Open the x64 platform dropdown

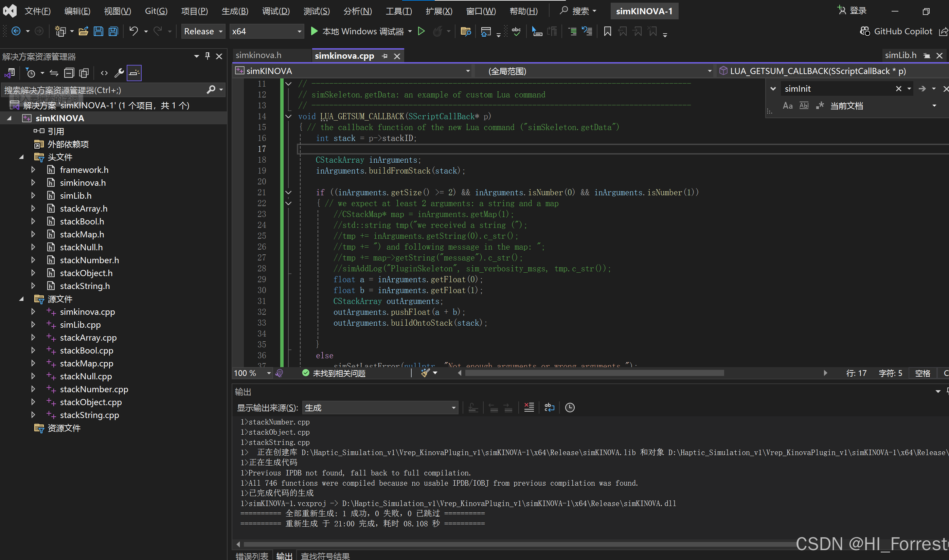point(267,31)
